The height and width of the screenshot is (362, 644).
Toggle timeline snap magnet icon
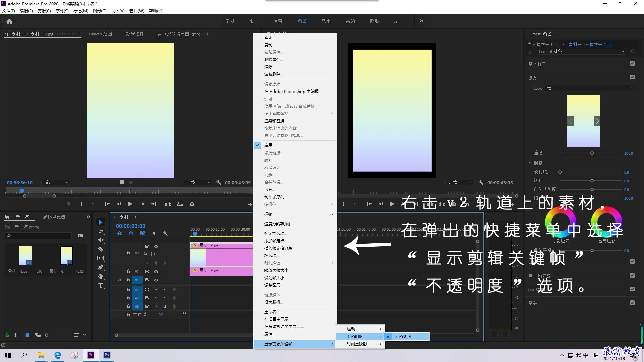coord(131,233)
